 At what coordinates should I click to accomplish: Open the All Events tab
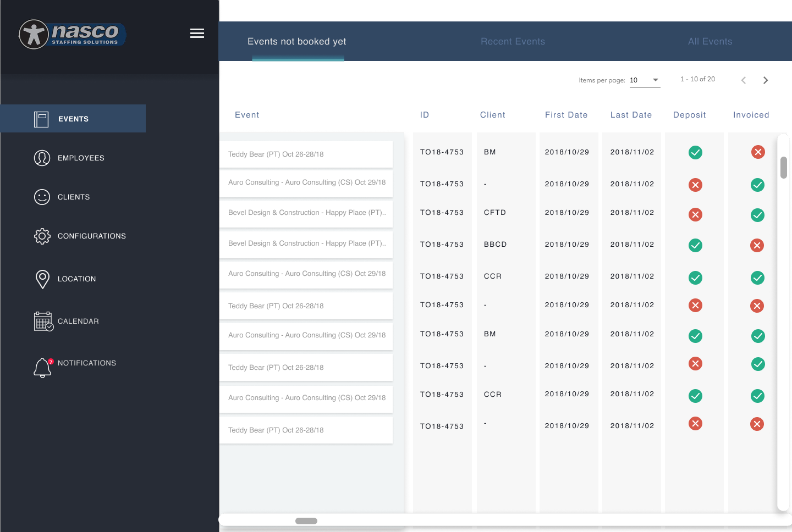(710, 41)
